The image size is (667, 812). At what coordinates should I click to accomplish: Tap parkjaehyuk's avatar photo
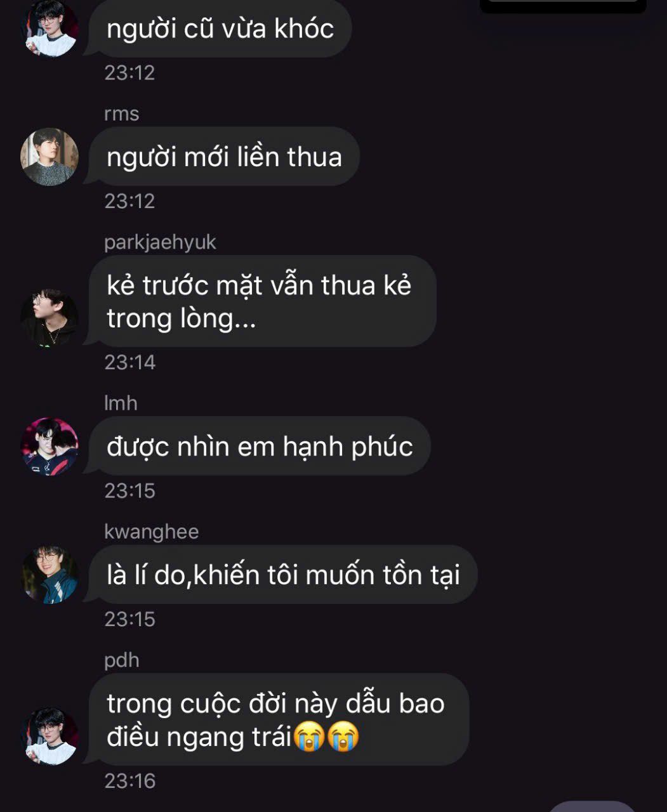(x=50, y=317)
